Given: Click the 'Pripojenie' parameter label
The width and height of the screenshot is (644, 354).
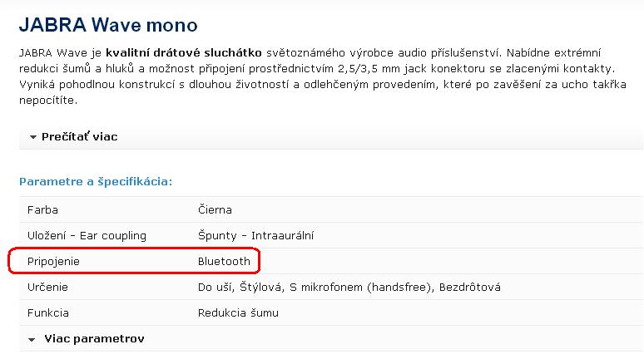Looking at the screenshot, I should tap(53, 261).
